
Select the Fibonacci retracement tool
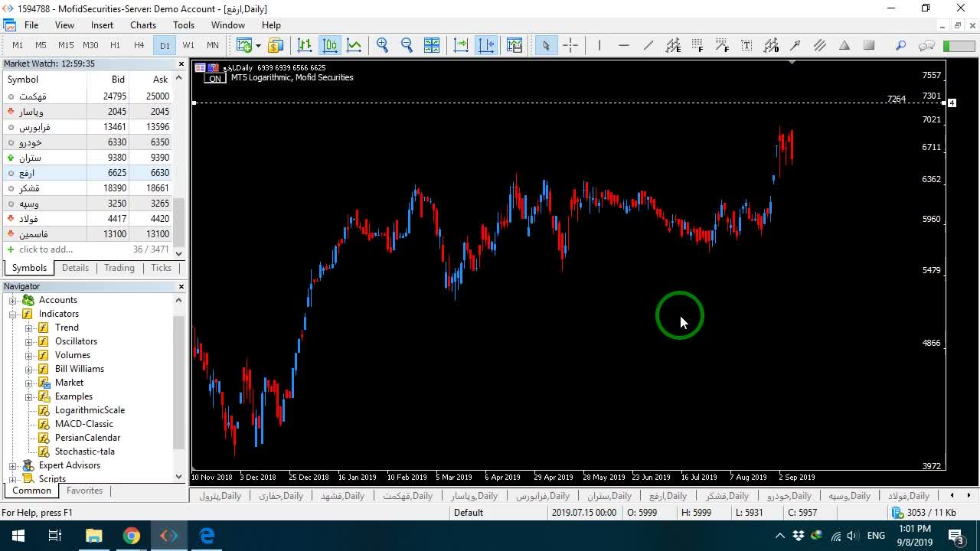pos(697,45)
